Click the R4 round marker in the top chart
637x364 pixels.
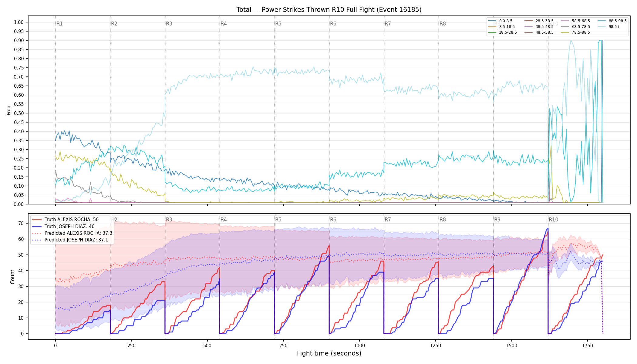click(x=224, y=24)
